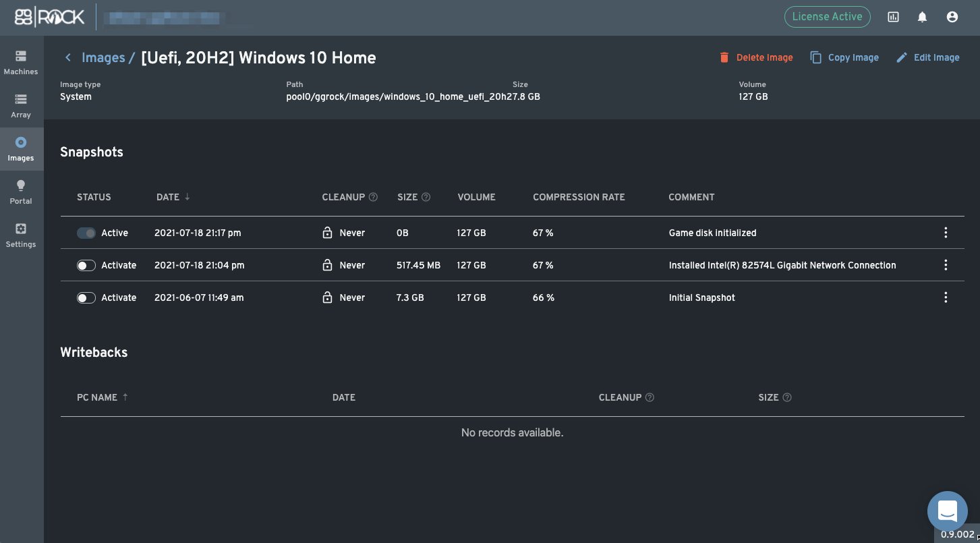Open the Images sidebar section
Screen dimensions: 980x543
click(x=21, y=150)
